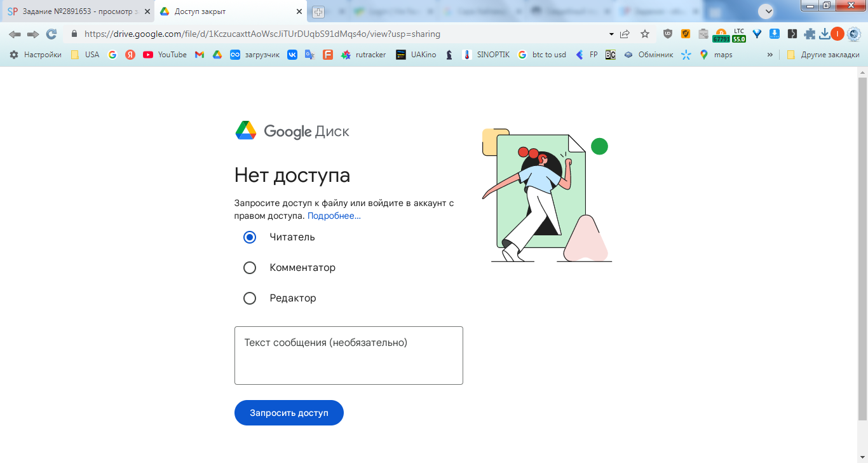Show hidden bookmarks with the double chevron

(770, 55)
